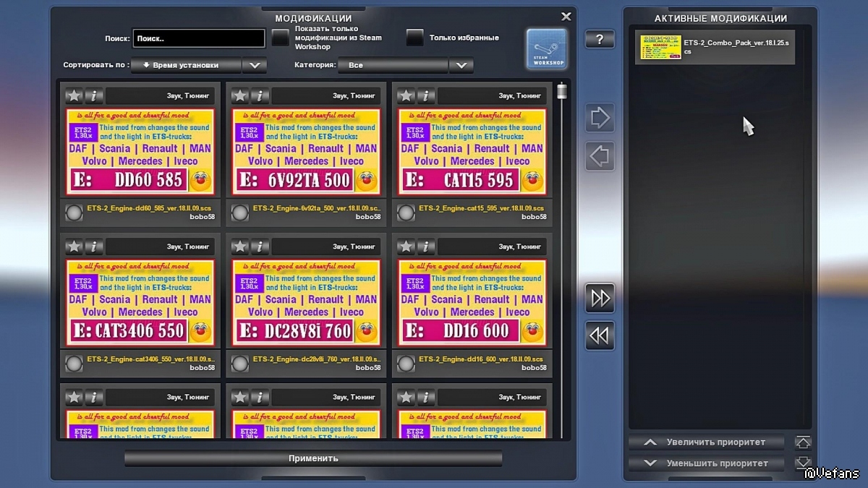Toggle the favorites only checkbox
This screenshot has height=488, width=868.
click(414, 38)
